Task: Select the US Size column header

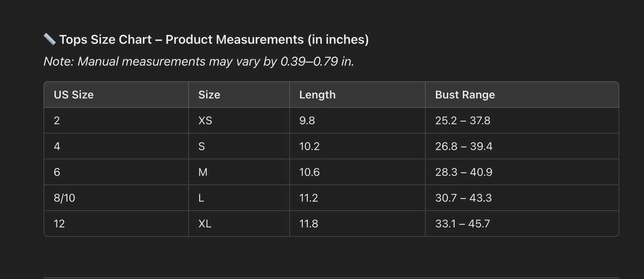Action: pyautogui.click(x=74, y=95)
